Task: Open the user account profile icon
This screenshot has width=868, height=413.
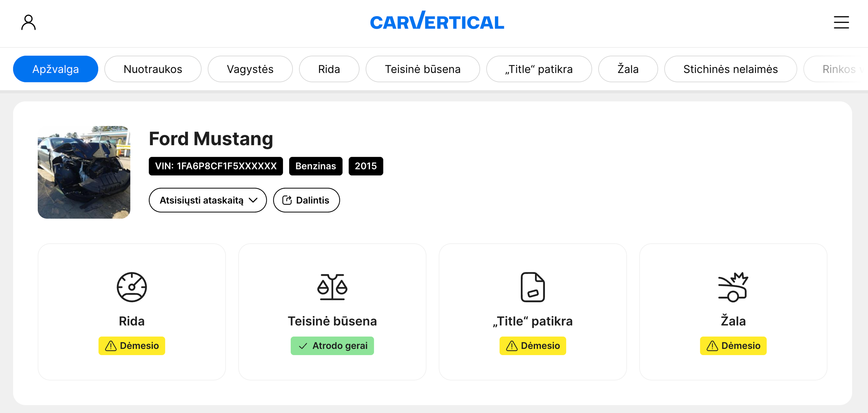Action: 28,22
